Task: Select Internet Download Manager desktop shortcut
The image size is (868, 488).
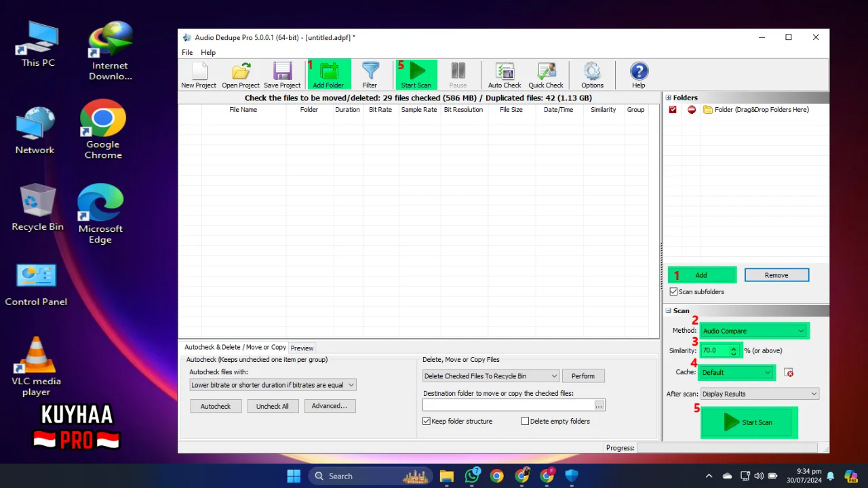Action: click(x=110, y=52)
